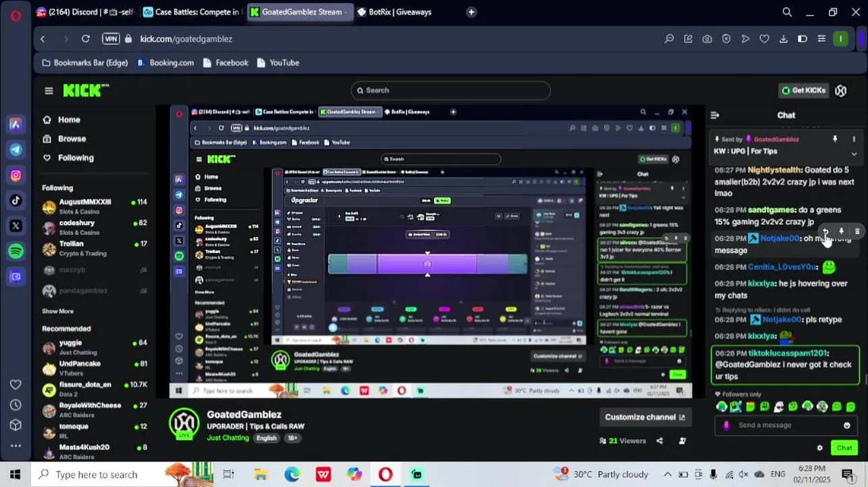Open the user avatar menu next to Get KICKs
This screenshot has width=868, height=487.
point(840,91)
